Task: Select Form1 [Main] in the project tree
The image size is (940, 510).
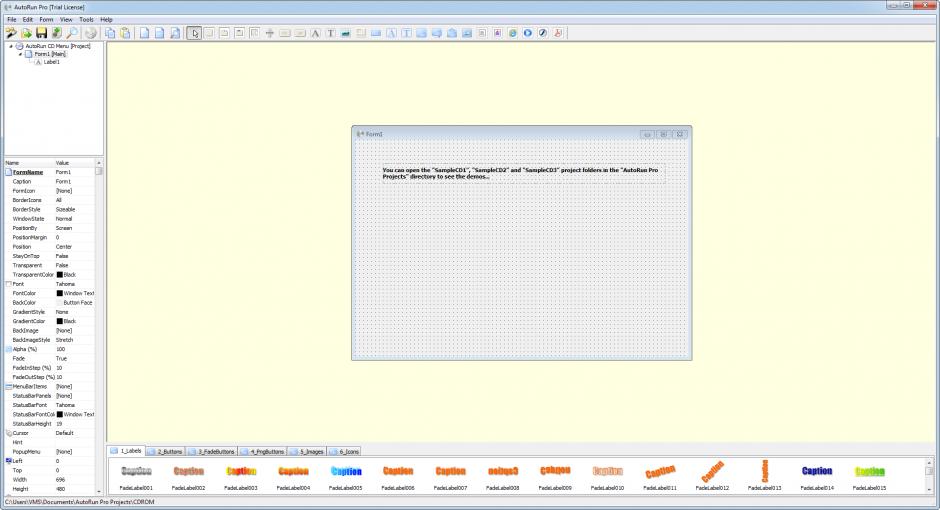Action: click(x=50, y=54)
